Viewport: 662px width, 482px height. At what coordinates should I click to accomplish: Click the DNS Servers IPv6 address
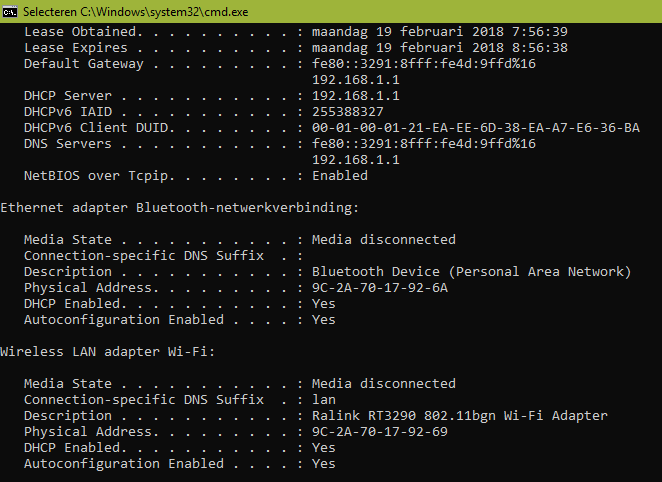click(x=424, y=144)
